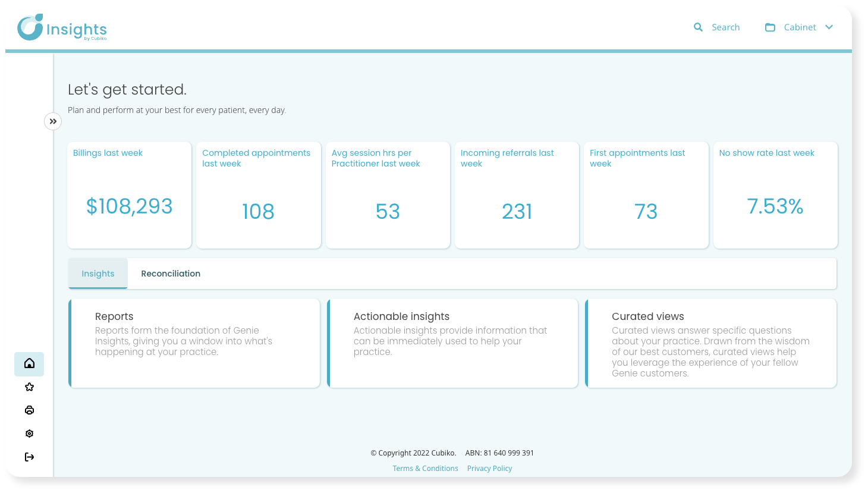Click the Print icon in the sidebar
This screenshot has height=493, width=868.
click(29, 410)
